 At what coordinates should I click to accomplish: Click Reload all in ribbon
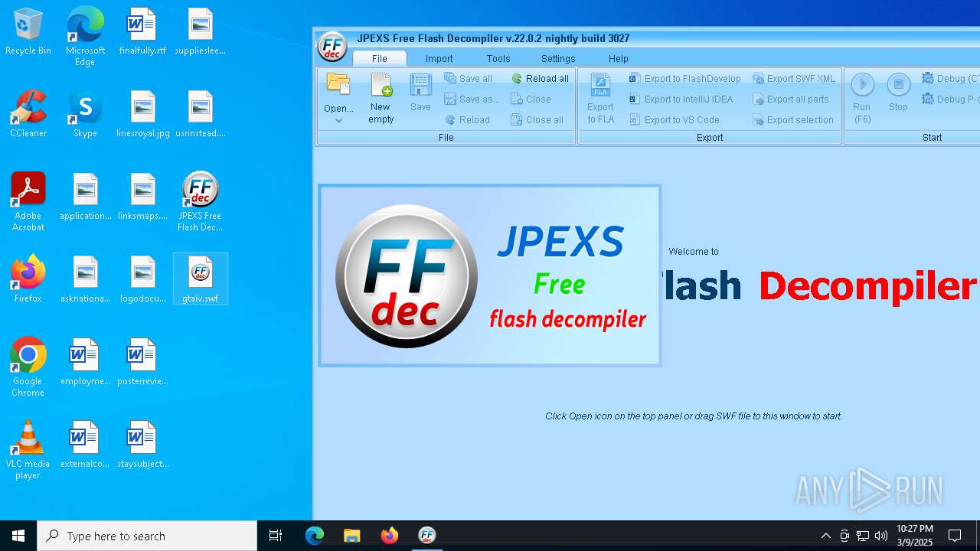click(x=540, y=79)
